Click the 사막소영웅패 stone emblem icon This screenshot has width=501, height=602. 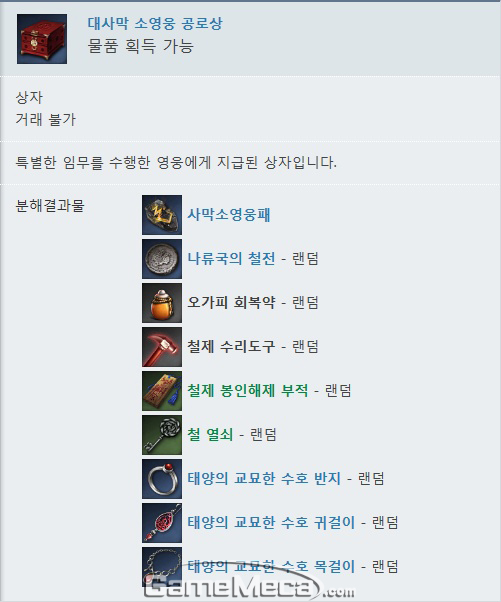pos(162,215)
